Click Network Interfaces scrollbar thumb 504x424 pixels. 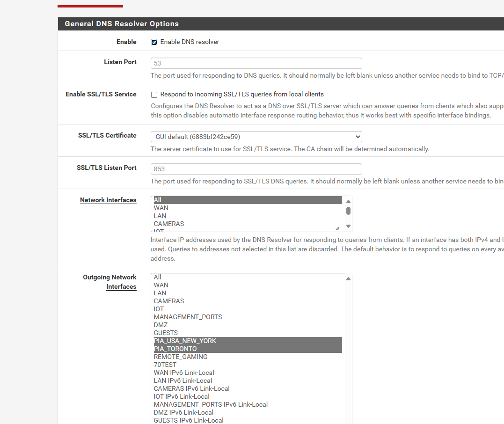pos(348,211)
